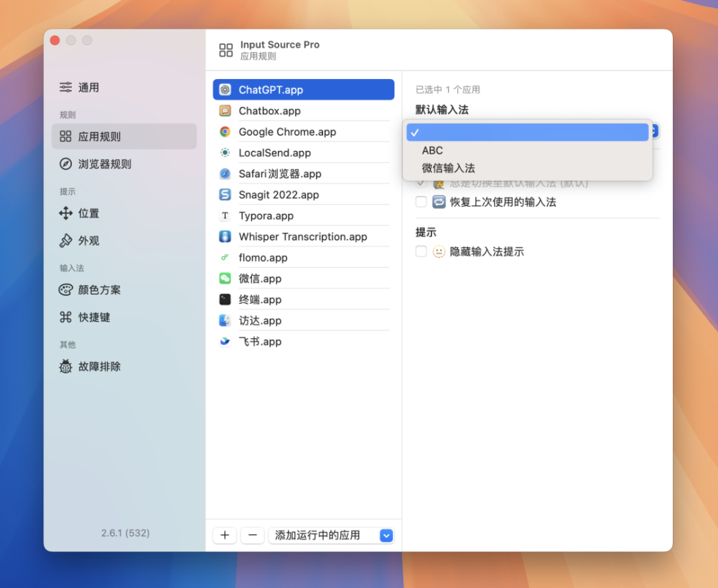
Task: Click the 隐藏输入法提示 face emoji icon
Action: pos(439,251)
